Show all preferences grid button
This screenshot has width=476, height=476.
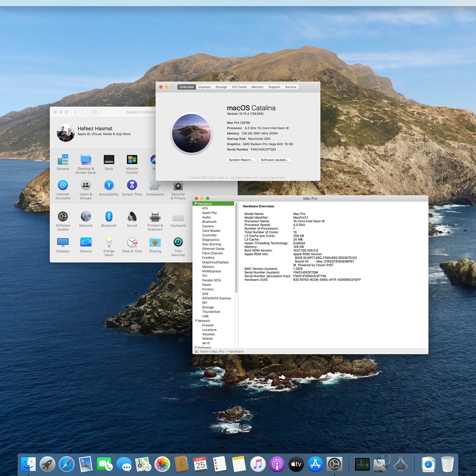point(95,112)
